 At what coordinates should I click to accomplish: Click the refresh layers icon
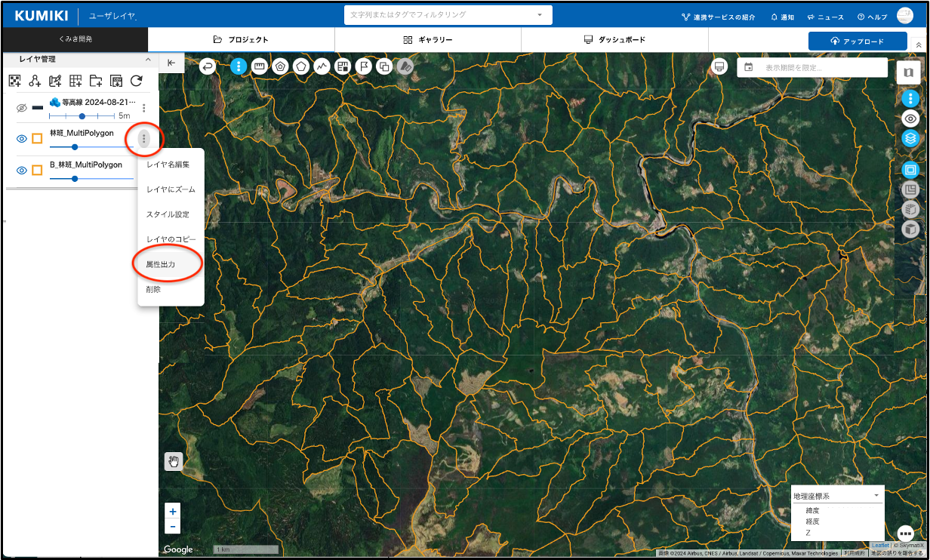[137, 81]
